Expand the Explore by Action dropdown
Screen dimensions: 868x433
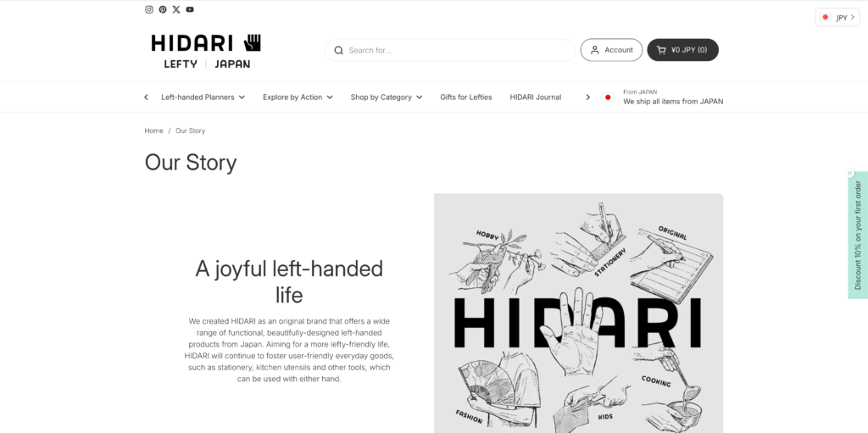point(298,97)
